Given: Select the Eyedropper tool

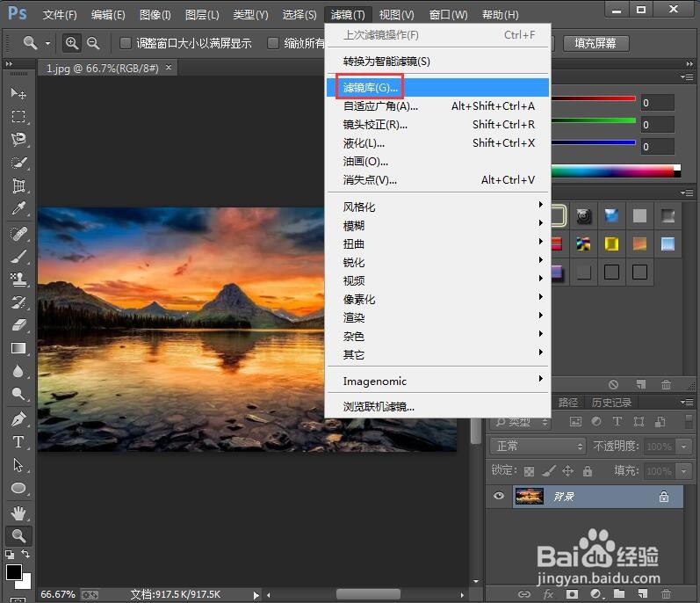Looking at the screenshot, I should [18, 208].
